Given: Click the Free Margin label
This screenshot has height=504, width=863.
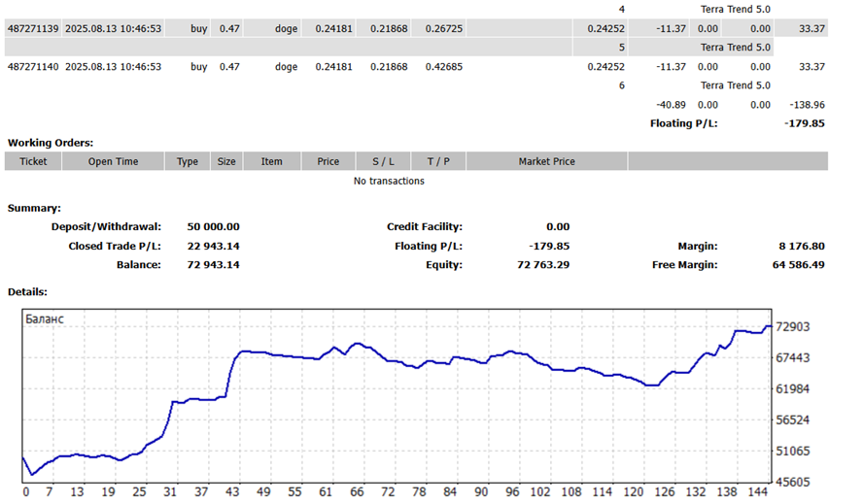Looking at the screenshot, I should [x=685, y=265].
